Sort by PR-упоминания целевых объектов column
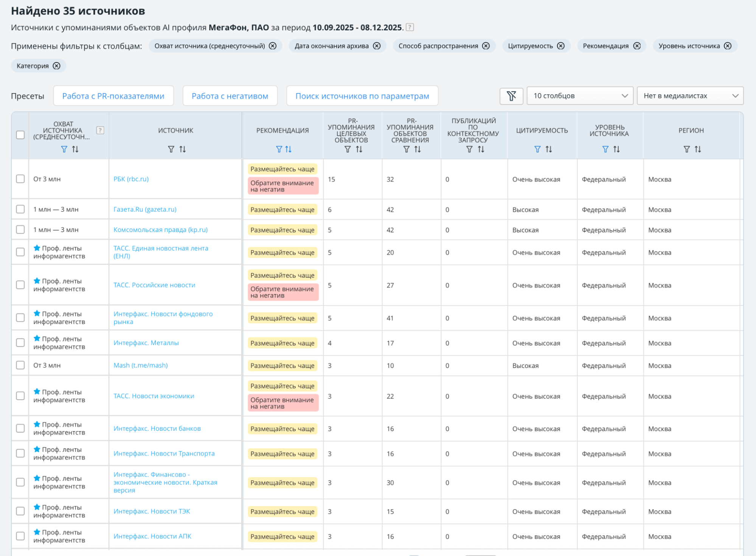Image resolution: width=756 pixels, height=556 pixels. pyautogui.click(x=359, y=149)
